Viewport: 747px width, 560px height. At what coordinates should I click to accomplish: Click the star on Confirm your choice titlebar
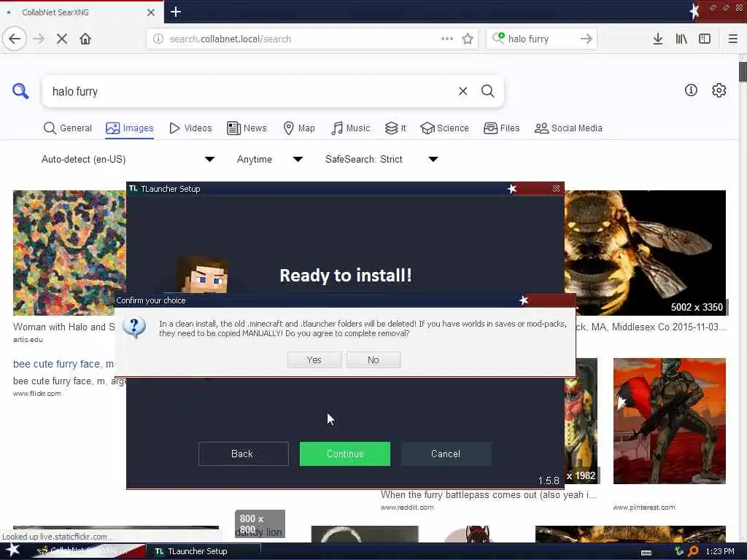(524, 300)
